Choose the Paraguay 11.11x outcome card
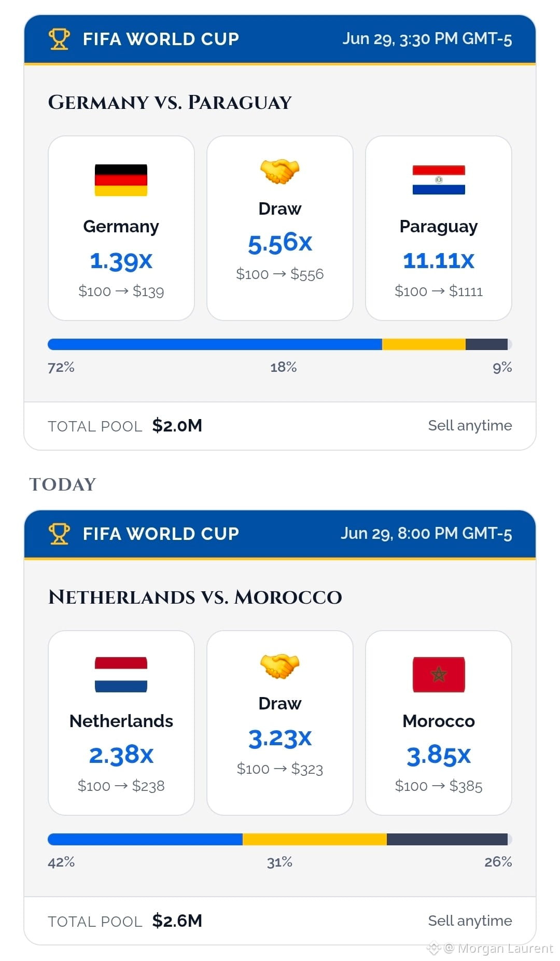The height and width of the screenshot is (961, 560). [x=439, y=228]
